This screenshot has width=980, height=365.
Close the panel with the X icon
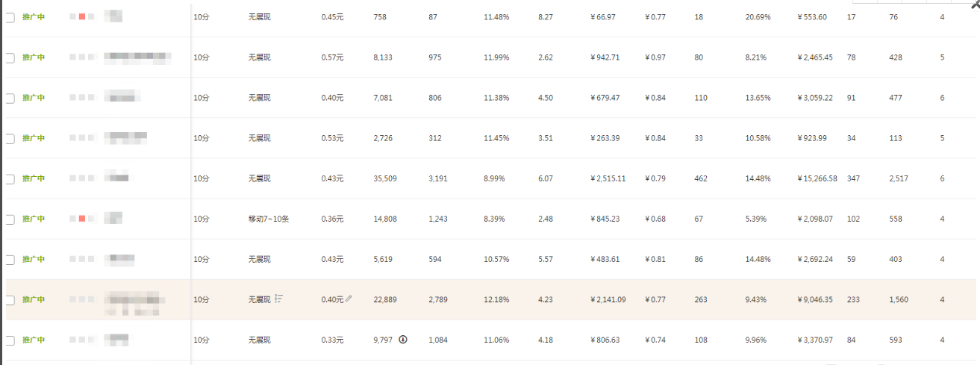click(x=975, y=3)
